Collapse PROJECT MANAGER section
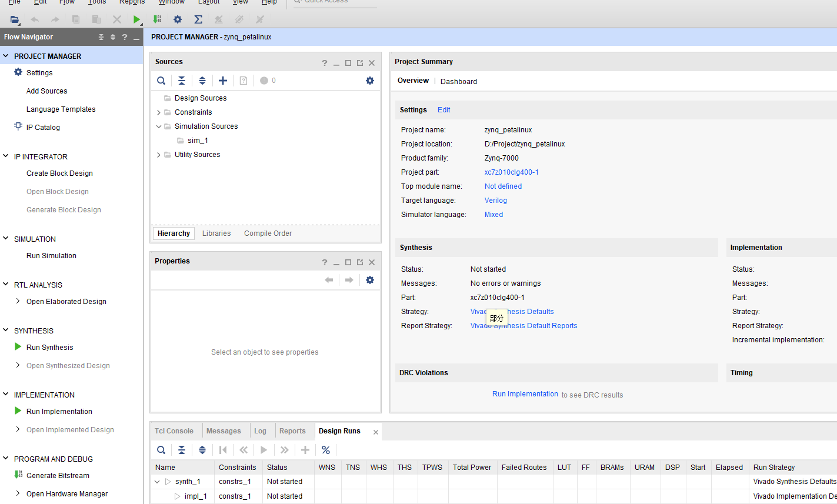837x504 pixels. pos(6,56)
